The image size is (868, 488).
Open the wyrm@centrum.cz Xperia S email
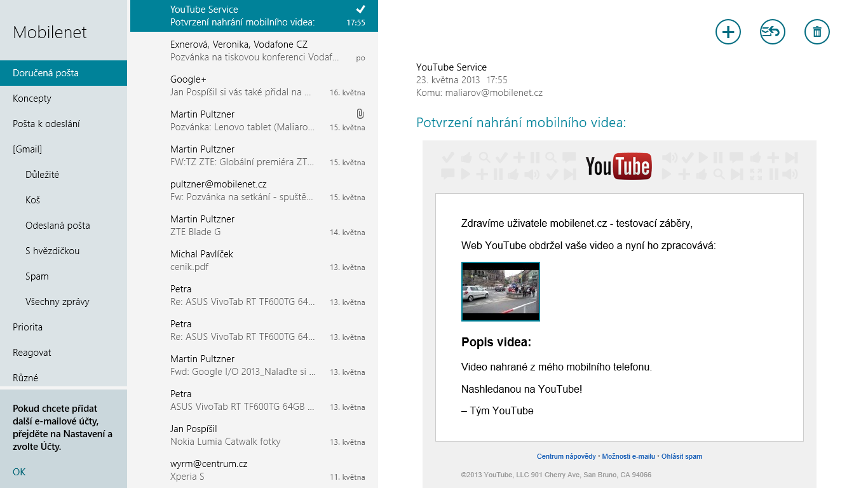click(254, 470)
